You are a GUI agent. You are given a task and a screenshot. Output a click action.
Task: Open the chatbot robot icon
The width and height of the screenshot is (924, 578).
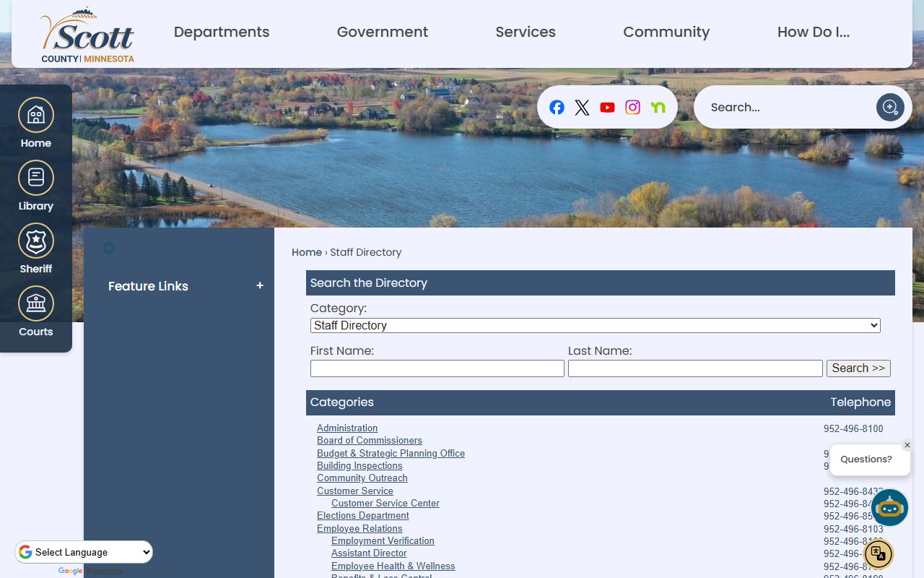[889, 508]
